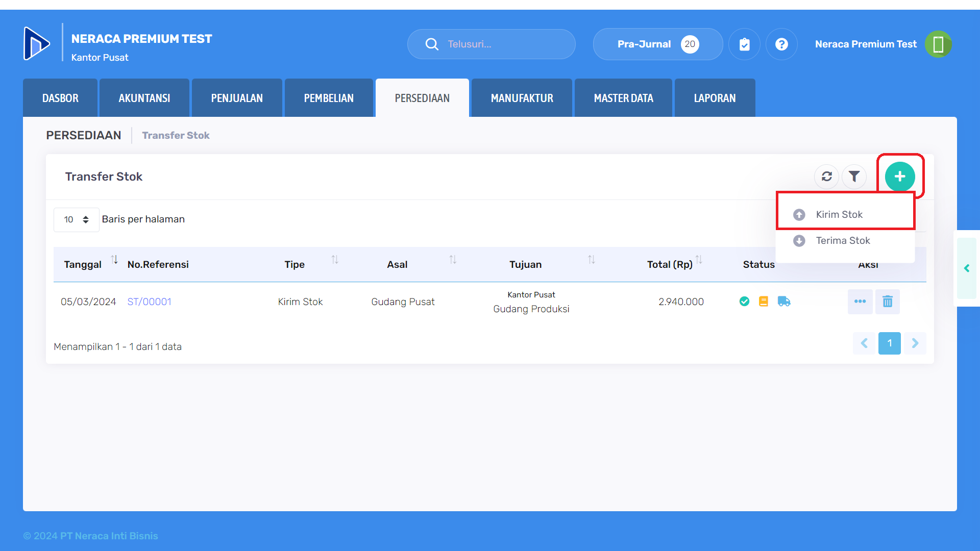Click the Transfer Stok breadcrumb
This screenshot has width=980, height=551.
176,135
